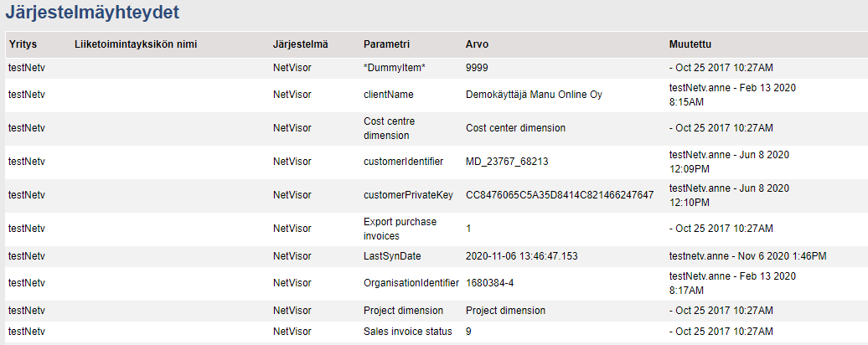
Task: Click the 'Järjestelmä' column header
Action: coord(300,44)
